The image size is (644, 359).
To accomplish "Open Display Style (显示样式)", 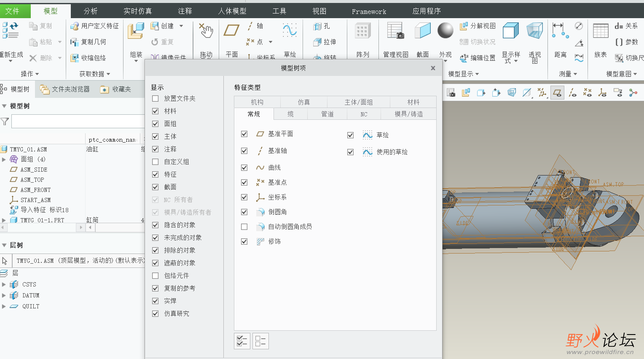I will [511, 31].
